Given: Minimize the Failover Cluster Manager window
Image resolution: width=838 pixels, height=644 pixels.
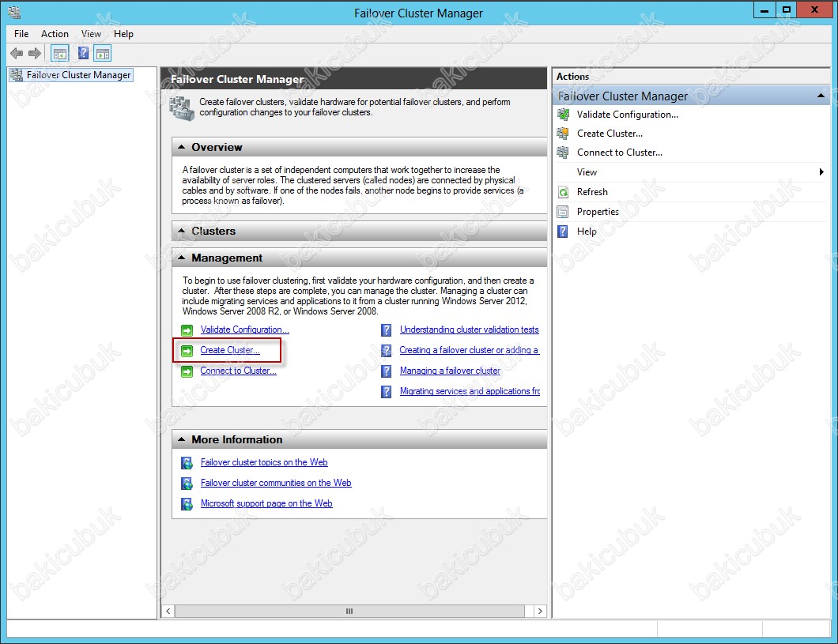Looking at the screenshot, I should (764, 9).
